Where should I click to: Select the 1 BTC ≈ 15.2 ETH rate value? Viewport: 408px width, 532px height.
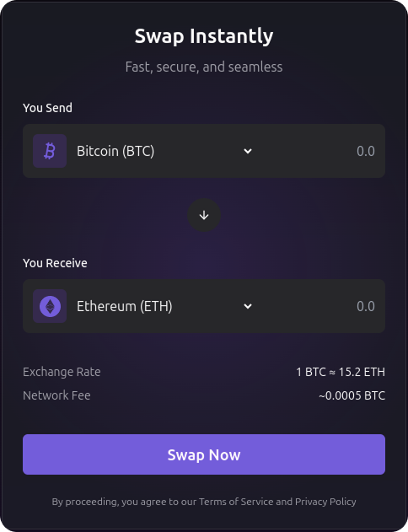pos(341,372)
